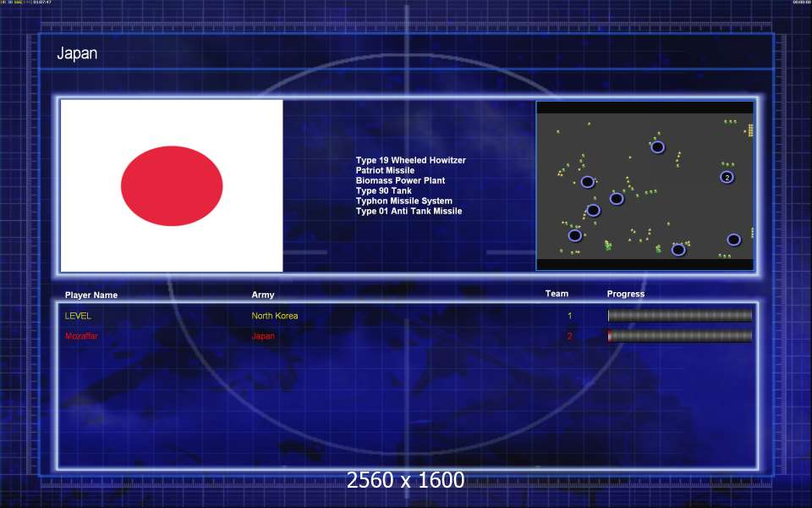Click the Progress column header

626,294
